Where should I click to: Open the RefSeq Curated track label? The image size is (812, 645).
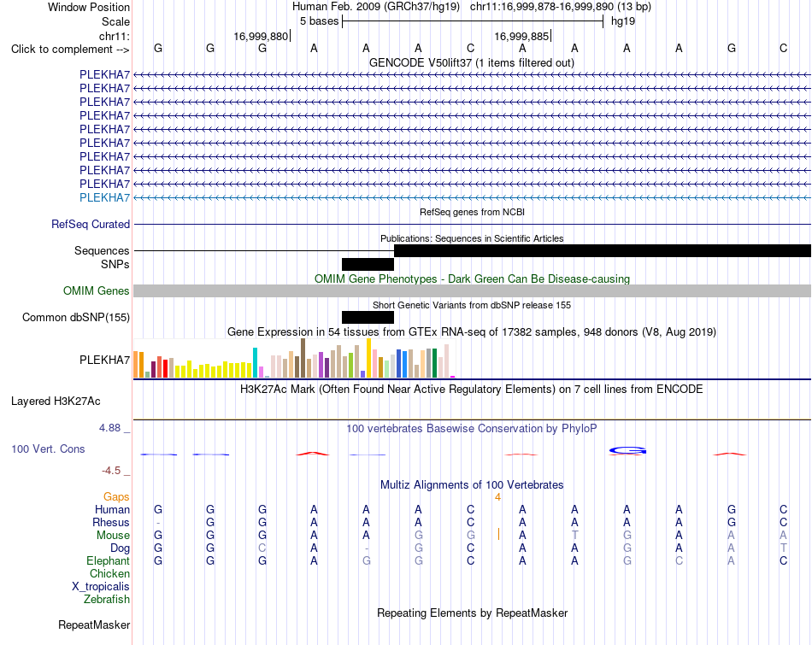pyautogui.click(x=90, y=224)
